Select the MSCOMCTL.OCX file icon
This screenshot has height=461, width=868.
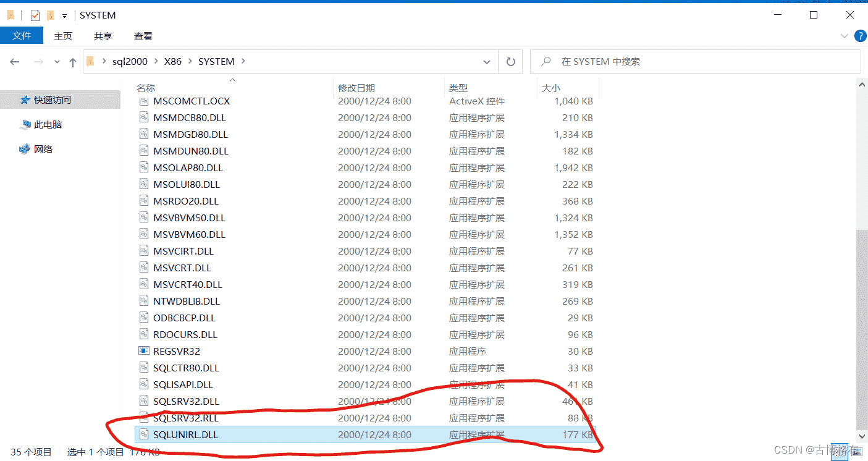[143, 101]
